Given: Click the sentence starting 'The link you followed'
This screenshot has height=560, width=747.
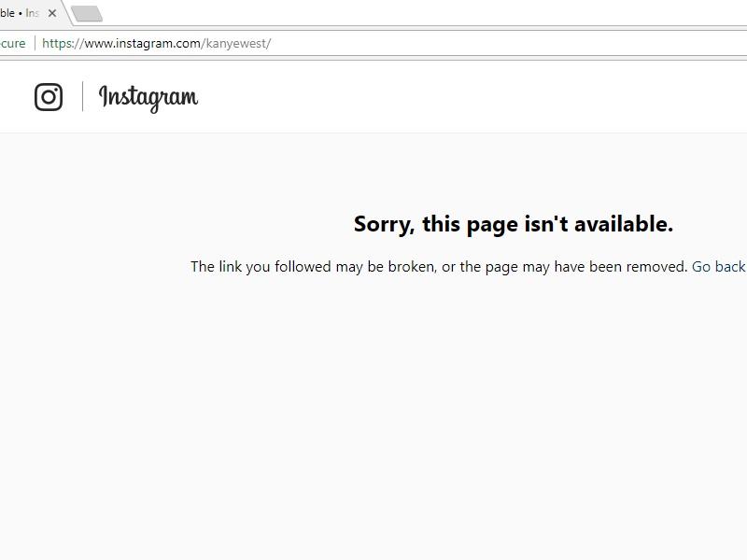Looking at the screenshot, I should pyautogui.click(x=439, y=267).
